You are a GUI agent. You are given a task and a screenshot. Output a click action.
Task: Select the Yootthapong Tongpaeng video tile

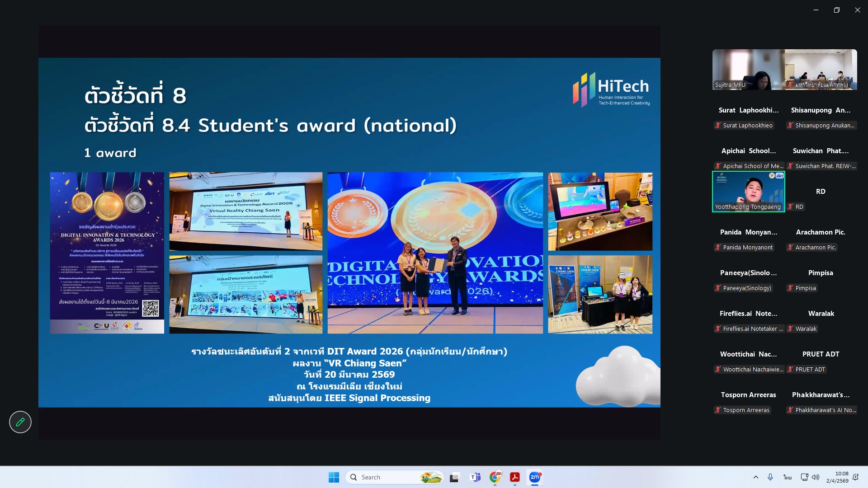pos(748,192)
